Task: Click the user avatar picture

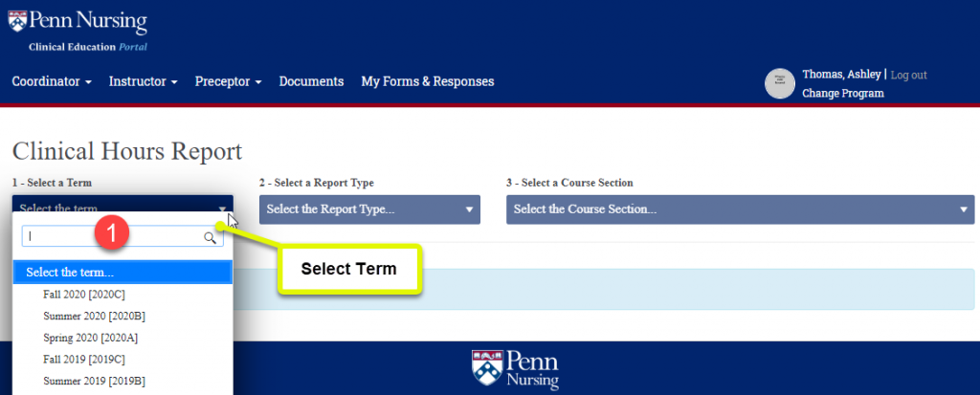Action: click(x=781, y=84)
